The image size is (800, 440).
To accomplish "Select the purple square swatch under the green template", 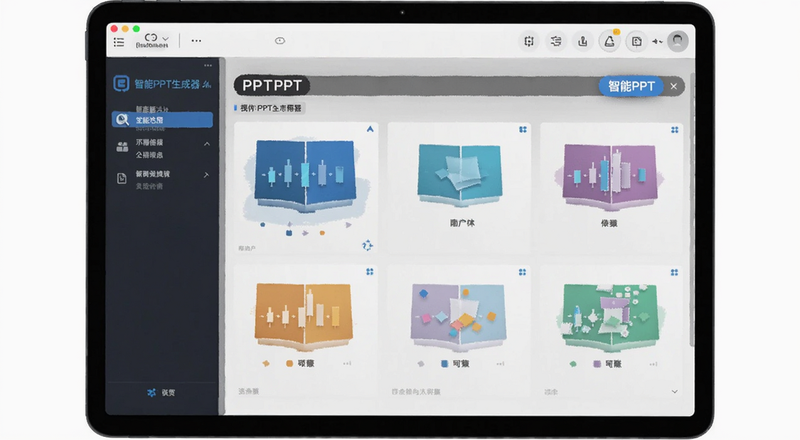I will (x=597, y=364).
